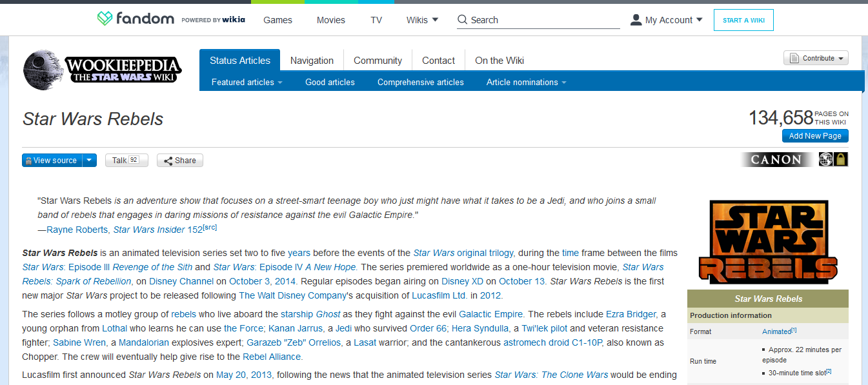This screenshot has width=868, height=385.
Task: Click the My Account person icon
Action: 636,20
